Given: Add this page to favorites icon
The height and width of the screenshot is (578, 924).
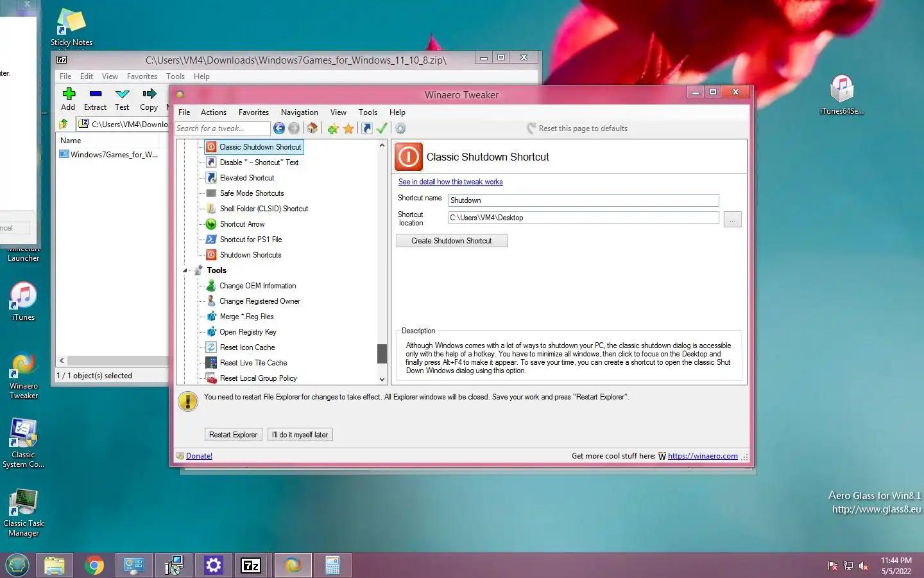Looking at the screenshot, I should click(x=333, y=128).
